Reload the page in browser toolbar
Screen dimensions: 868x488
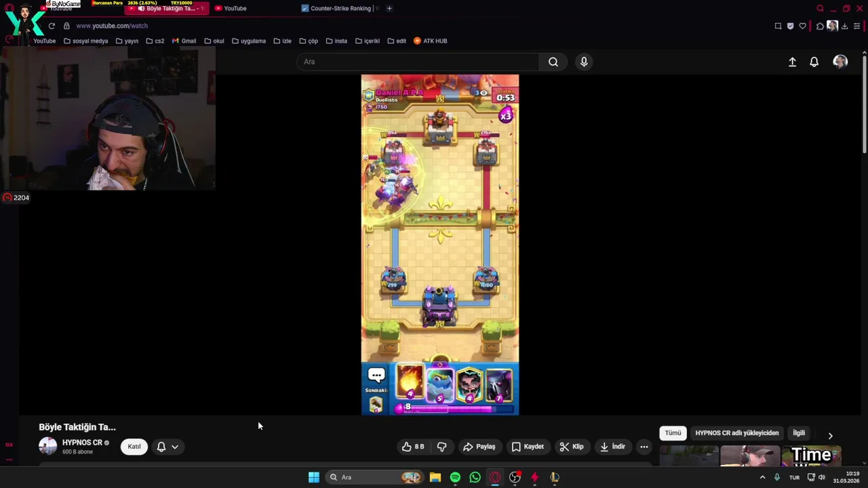52,26
